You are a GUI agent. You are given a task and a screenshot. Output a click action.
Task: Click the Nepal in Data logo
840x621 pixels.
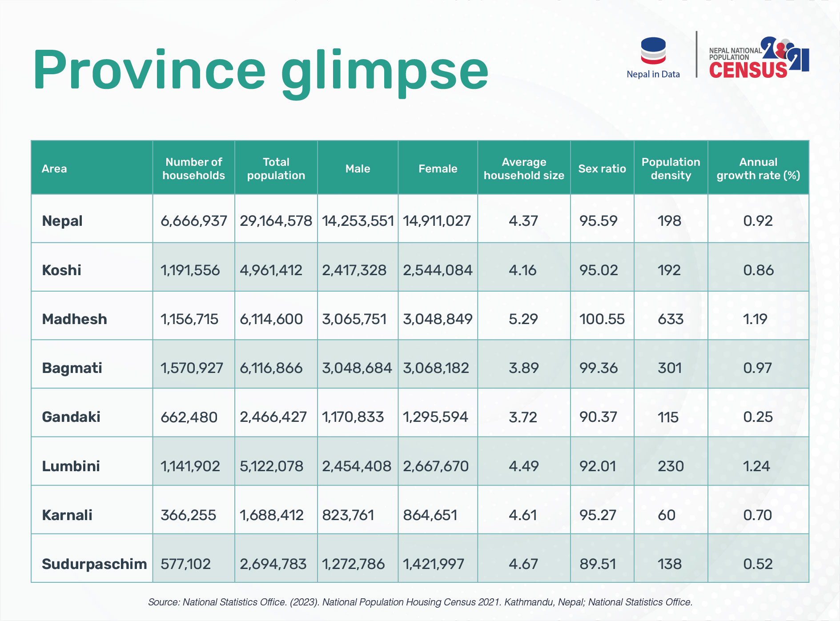point(653,58)
